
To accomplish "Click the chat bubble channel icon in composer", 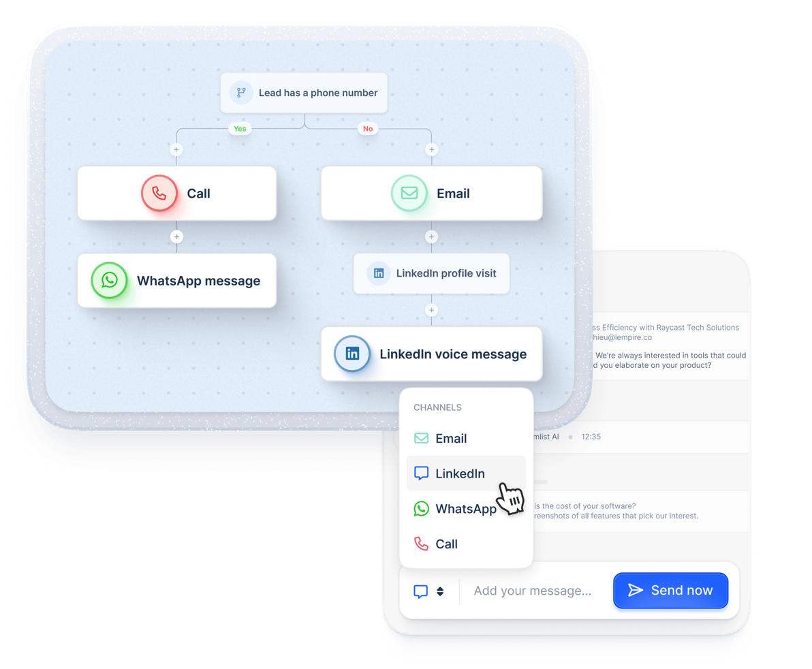I will (x=420, y=591).
